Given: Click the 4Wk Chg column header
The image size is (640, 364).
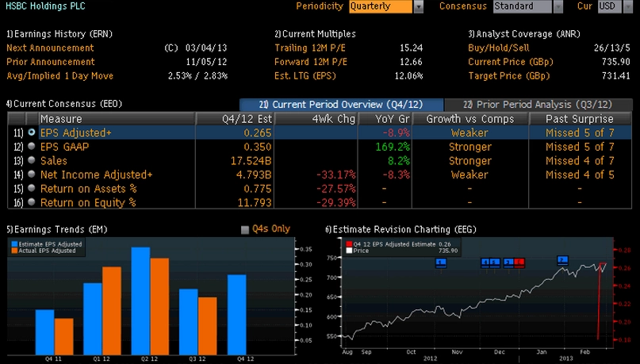Looking at the screenshot, I should pyautogui.click(x=316, y=119).
